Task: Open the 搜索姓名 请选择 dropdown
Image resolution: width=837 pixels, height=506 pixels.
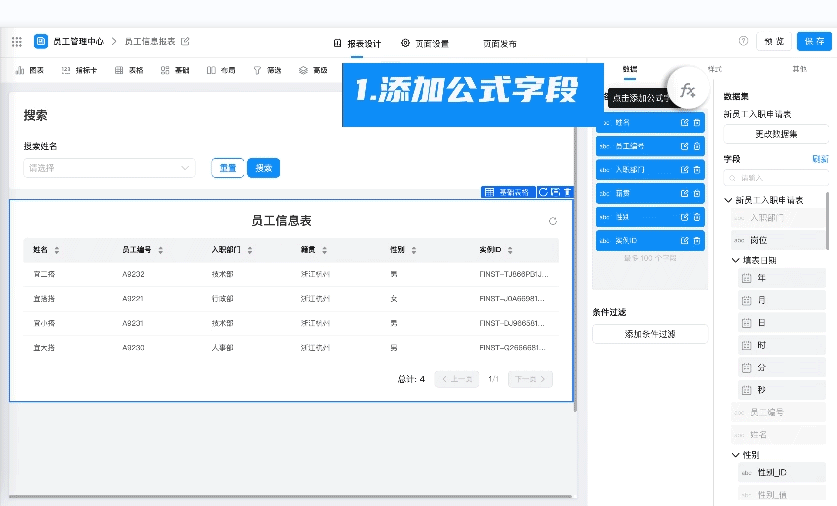Action: tap(109, 168)
